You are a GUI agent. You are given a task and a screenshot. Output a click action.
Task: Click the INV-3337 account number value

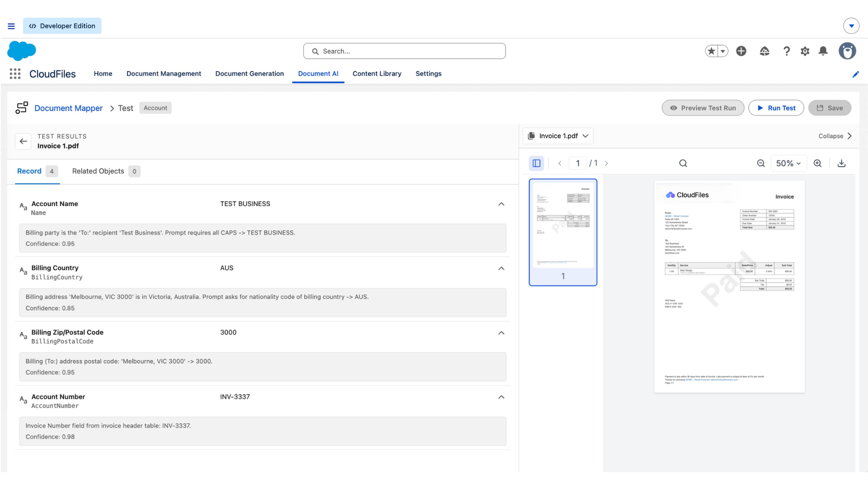click(x=235, y=397)
